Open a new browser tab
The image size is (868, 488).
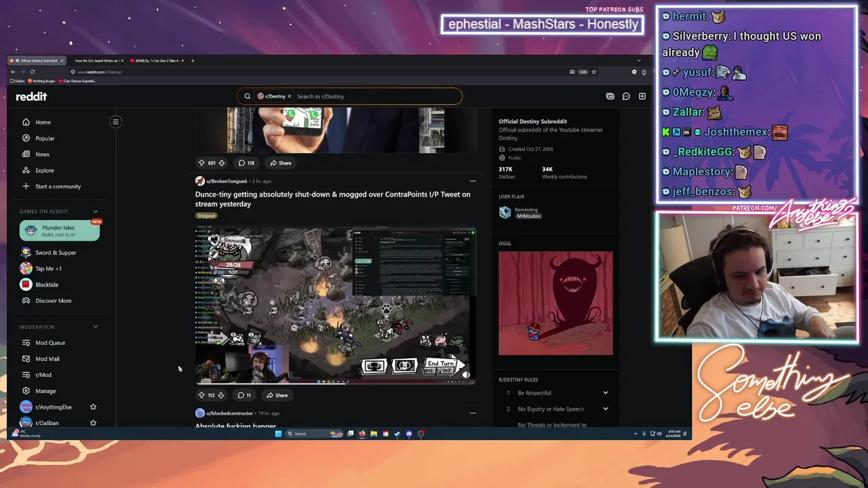tap(193, 60)
